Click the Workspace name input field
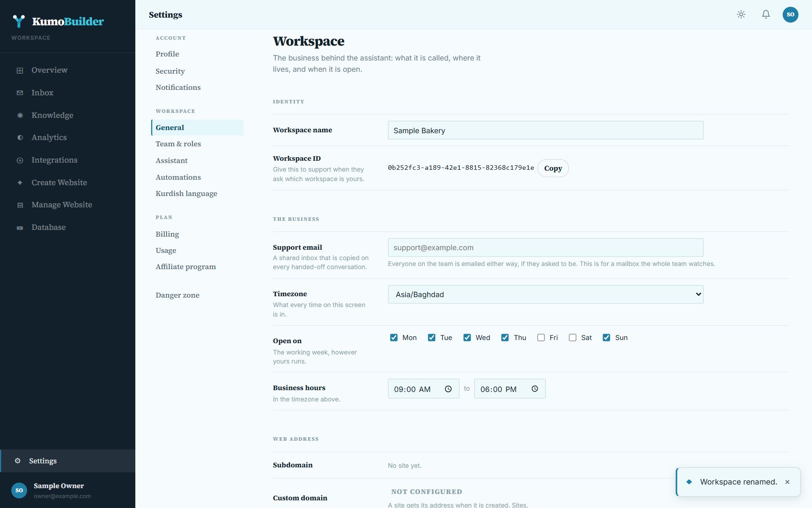This screenshot has height=508, width=812. click(545, 130)
